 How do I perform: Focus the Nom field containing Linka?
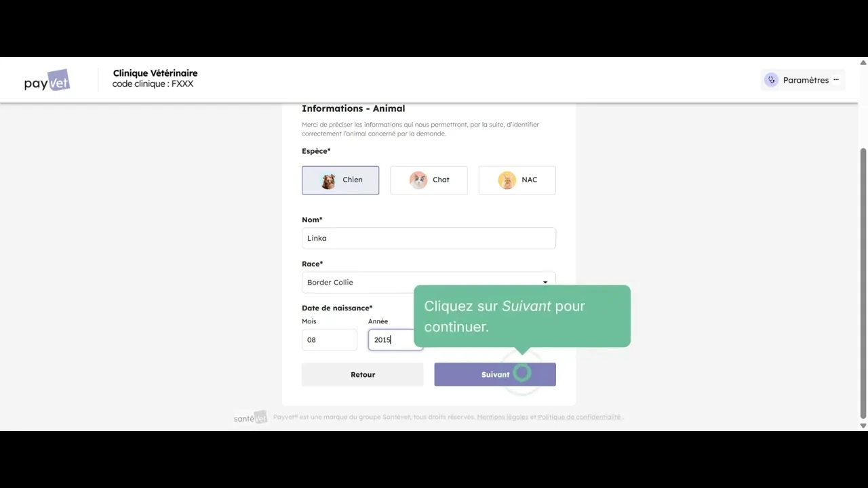[429, 238]
